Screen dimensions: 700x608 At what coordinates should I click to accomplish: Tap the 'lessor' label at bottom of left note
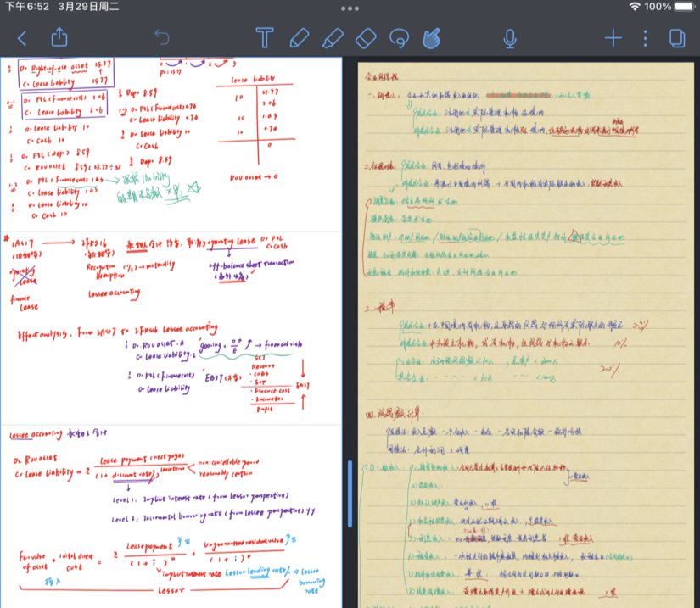(171, 590)
